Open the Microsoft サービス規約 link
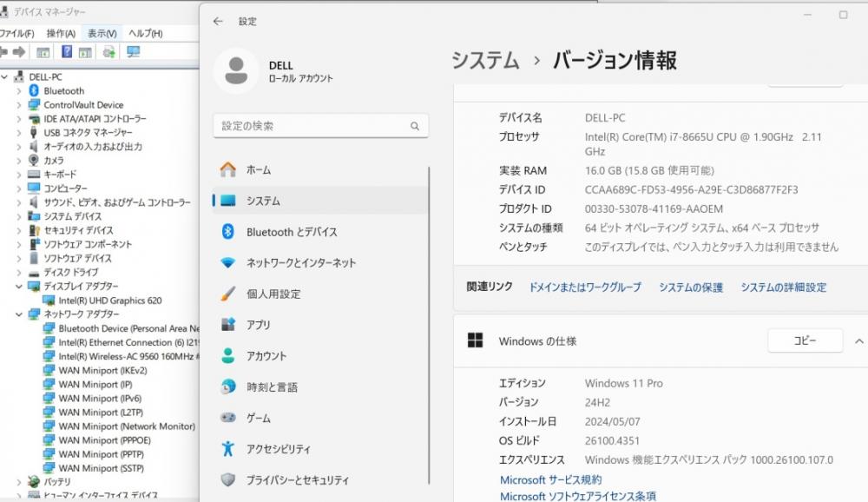868x502 pixels. 551,479
